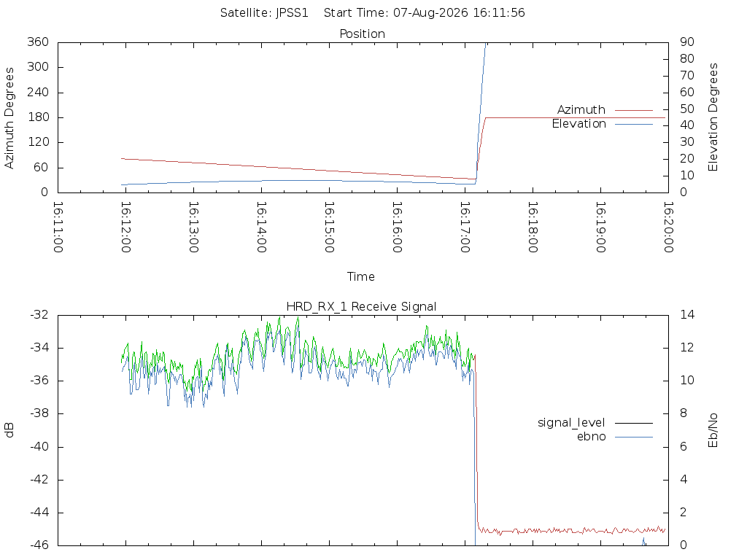This screenshot has width=747, height=560.
Task: Click the 'Azimuth Degrees' vertical axis label
Action: [x=9, y=118]
